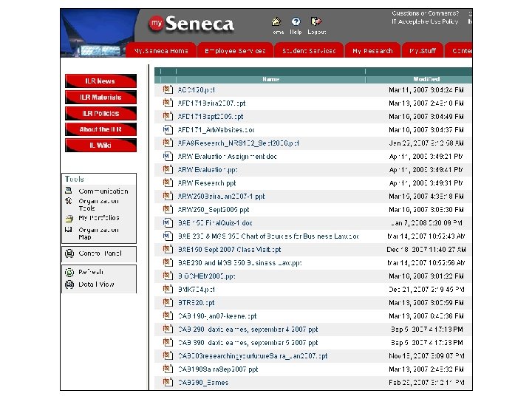
Task: Click the Detail View icon
Action: [x=69, y=284]
